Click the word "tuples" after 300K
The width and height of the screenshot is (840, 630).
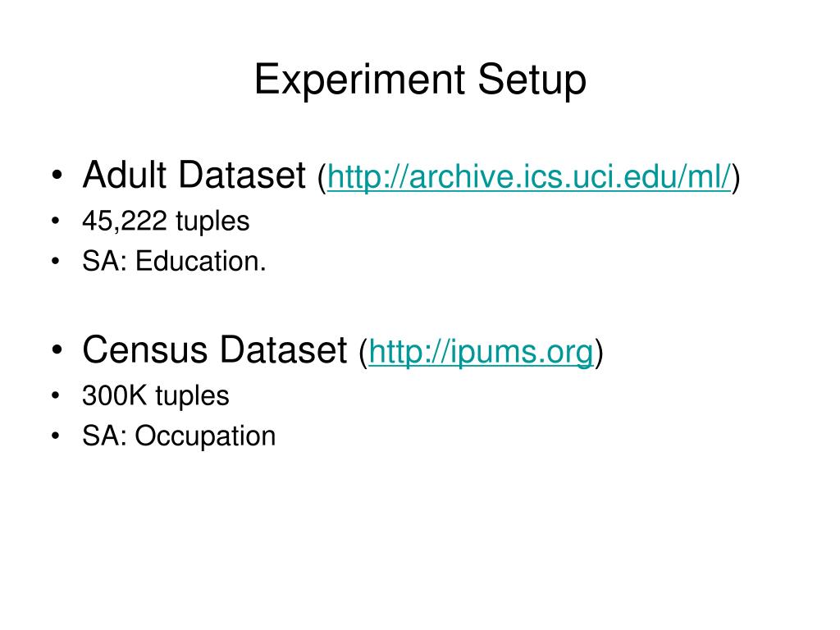[192, 397]
